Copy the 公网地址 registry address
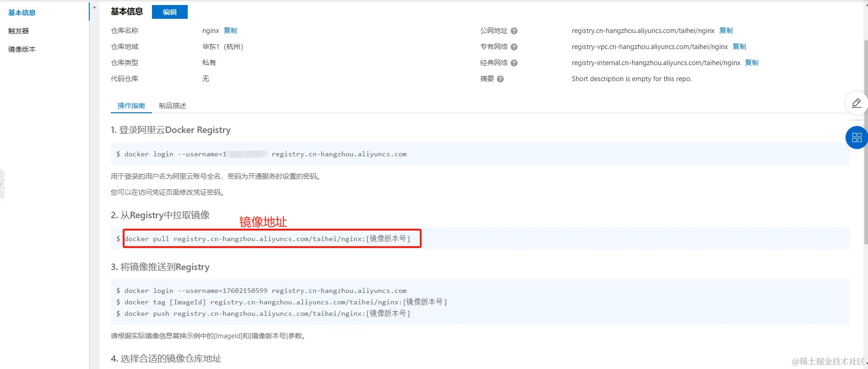This screenshot has height=369, width=868. [726, 30]
